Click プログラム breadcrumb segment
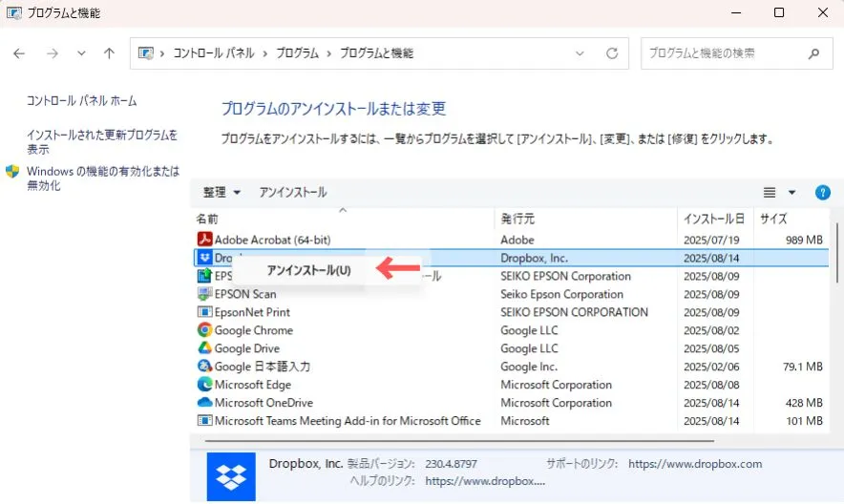 pos(297,53)
